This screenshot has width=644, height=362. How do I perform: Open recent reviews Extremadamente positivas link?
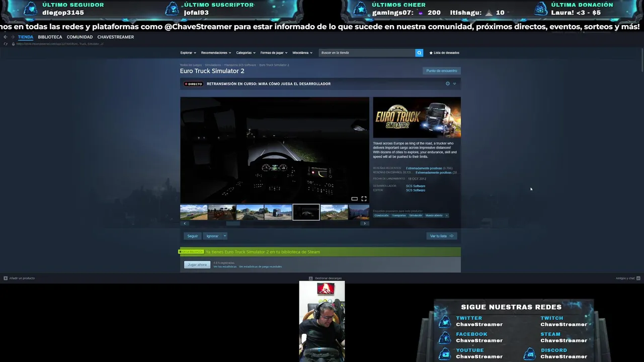(424, 168)
